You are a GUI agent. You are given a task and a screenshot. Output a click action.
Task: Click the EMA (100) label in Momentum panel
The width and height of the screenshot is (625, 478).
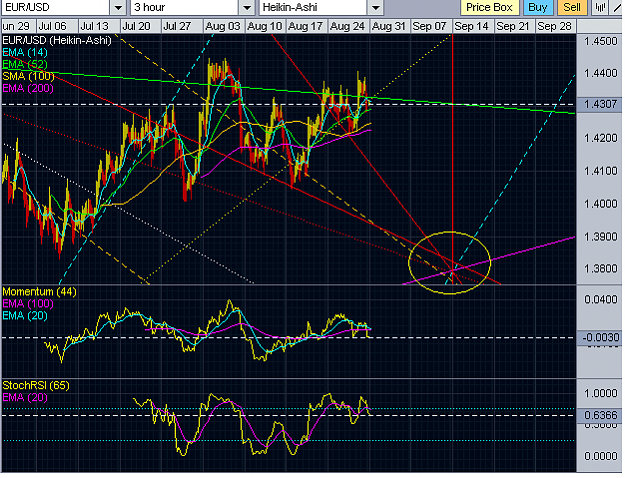click(28, 304)
